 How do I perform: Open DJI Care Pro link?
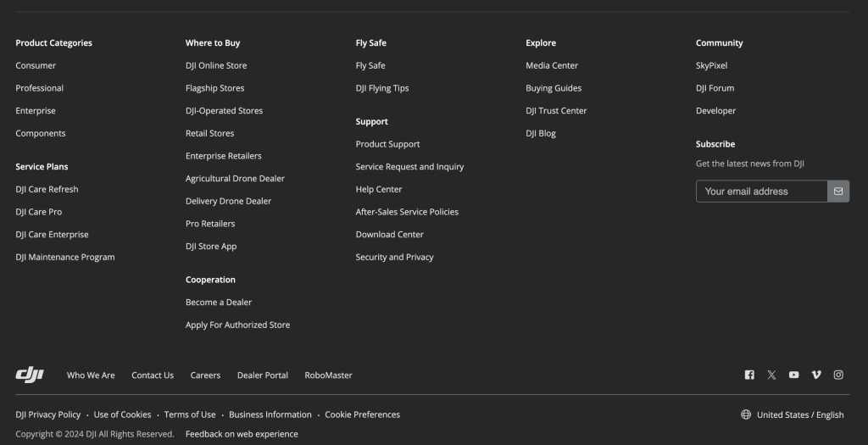tap(39, 212)
